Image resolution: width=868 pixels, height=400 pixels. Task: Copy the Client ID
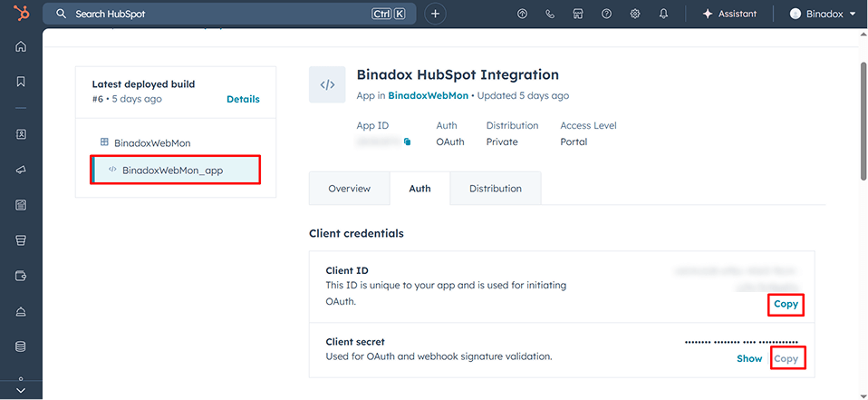[x=786, y=304]
